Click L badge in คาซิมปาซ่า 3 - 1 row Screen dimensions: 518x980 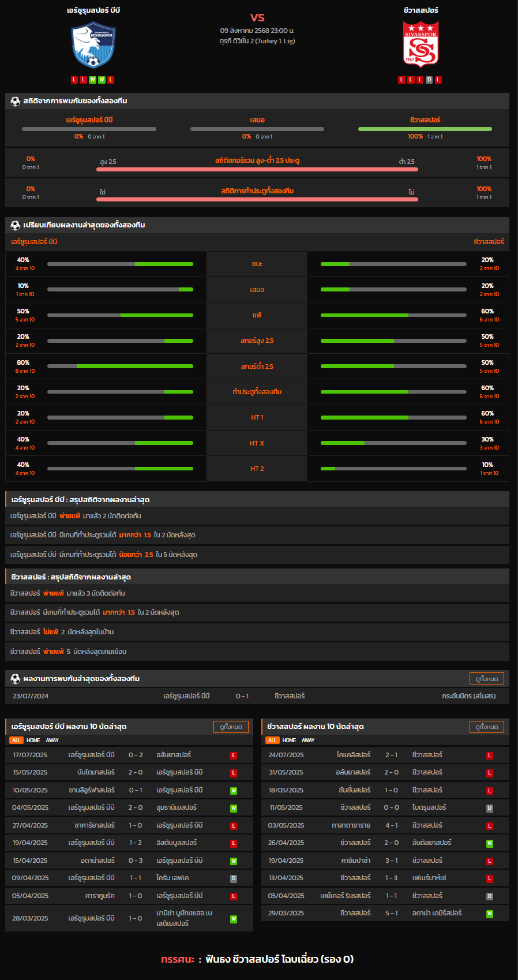490,861
